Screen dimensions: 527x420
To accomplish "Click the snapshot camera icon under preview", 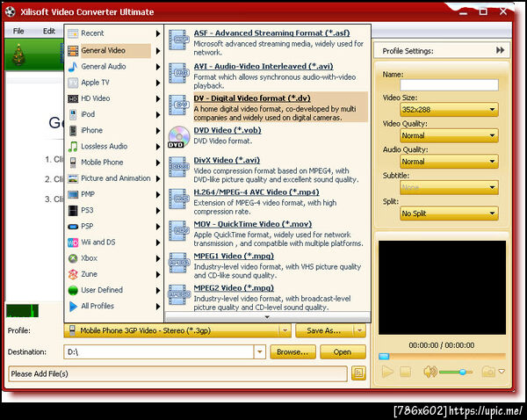I will point(488,372).
